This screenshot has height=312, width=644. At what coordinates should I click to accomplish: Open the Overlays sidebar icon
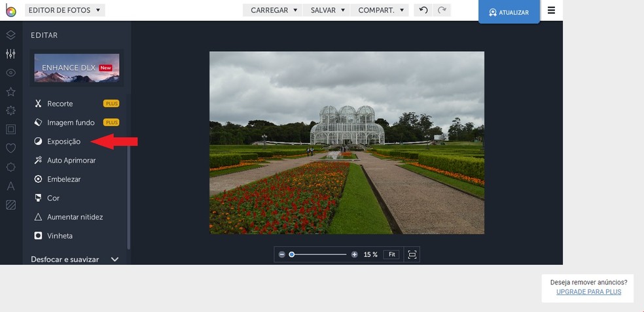click(x=10, y=167)
